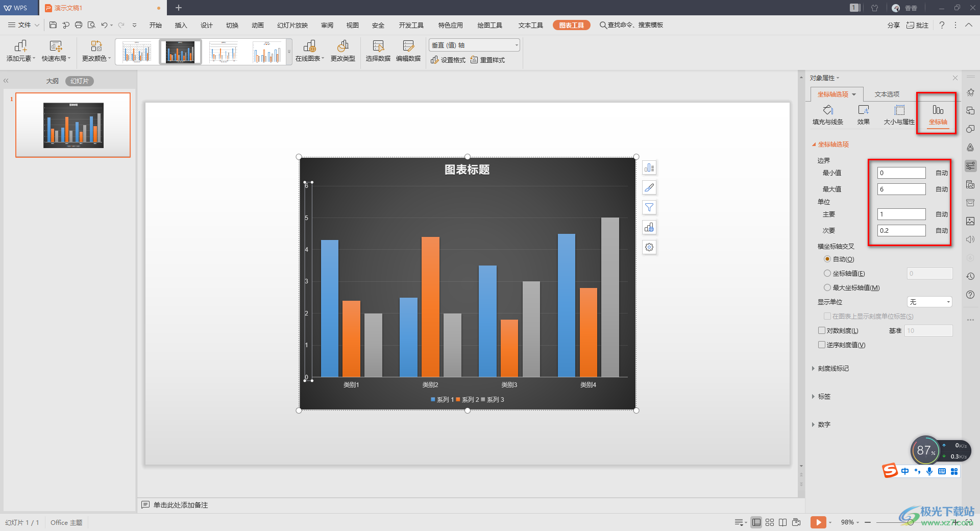Click the save icon in quick access toolbar

53,25
